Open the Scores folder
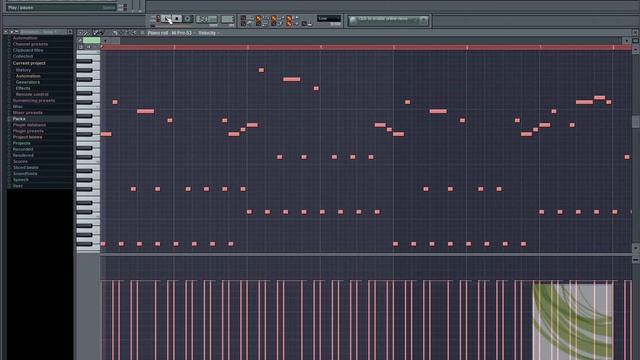The image size is (640, 360). coord(20,162)
